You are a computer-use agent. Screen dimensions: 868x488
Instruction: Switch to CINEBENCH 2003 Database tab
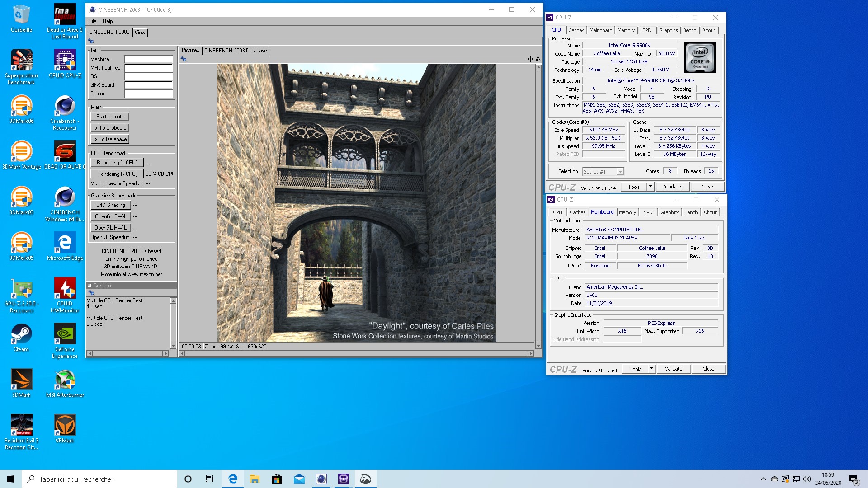(236, 51)
